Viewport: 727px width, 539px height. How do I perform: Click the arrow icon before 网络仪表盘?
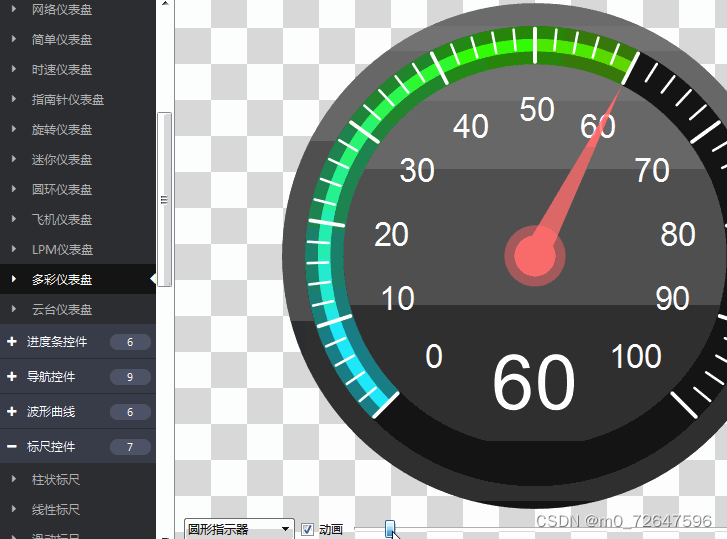click(x=14, y=9)
